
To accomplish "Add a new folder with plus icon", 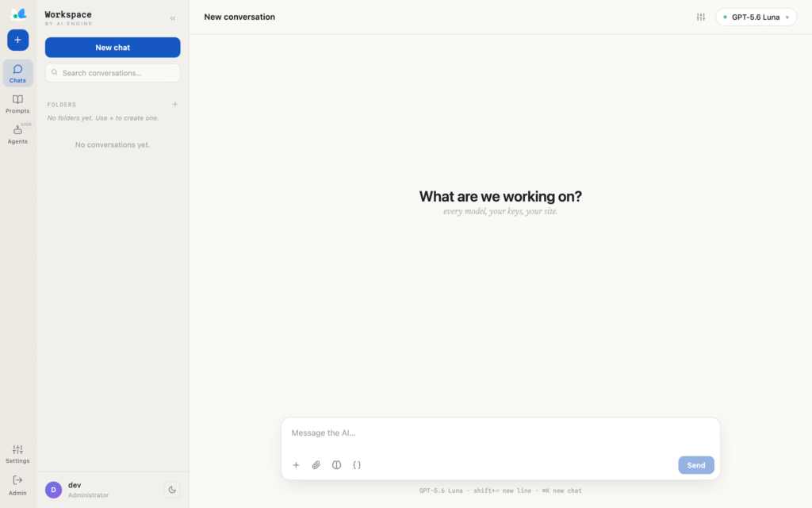I will [175, 104].
